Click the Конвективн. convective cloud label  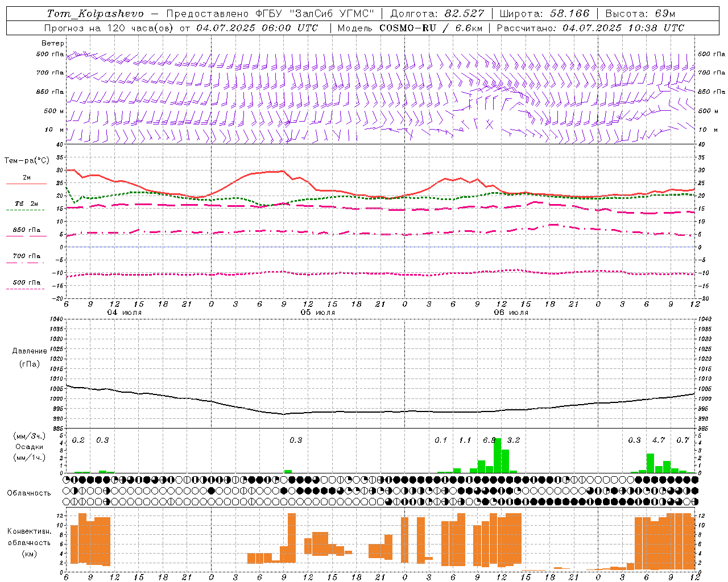pyautogui.click(x=30, y=531)
